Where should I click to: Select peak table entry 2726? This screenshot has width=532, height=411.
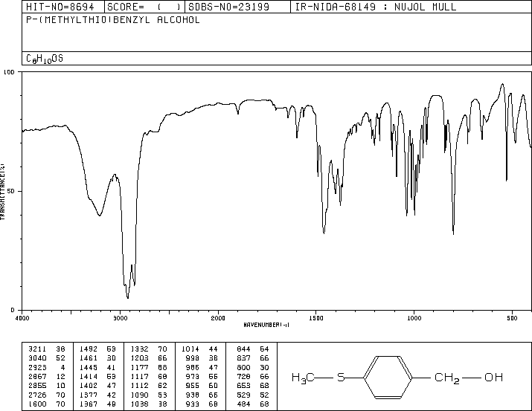tap(37, 395)
